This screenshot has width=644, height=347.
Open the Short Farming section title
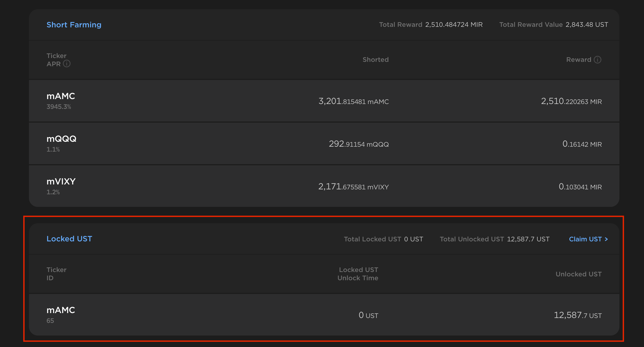tap(74, 25)
